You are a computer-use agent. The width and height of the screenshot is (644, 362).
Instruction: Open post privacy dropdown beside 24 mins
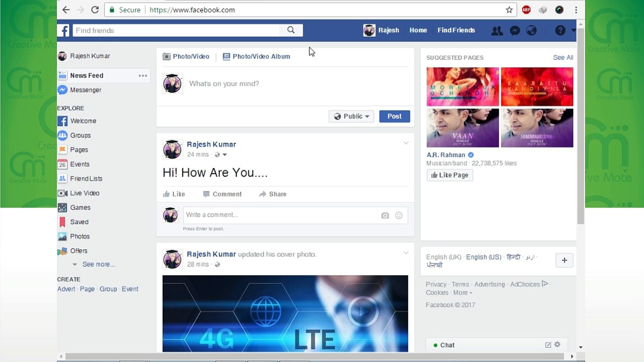point(221,155)
